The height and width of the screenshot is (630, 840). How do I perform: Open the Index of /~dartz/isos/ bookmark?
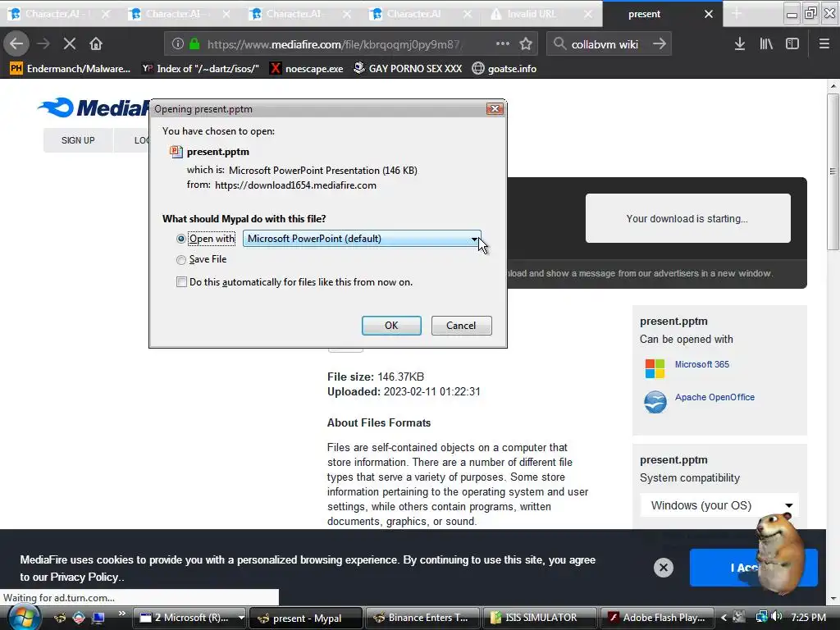201,69
